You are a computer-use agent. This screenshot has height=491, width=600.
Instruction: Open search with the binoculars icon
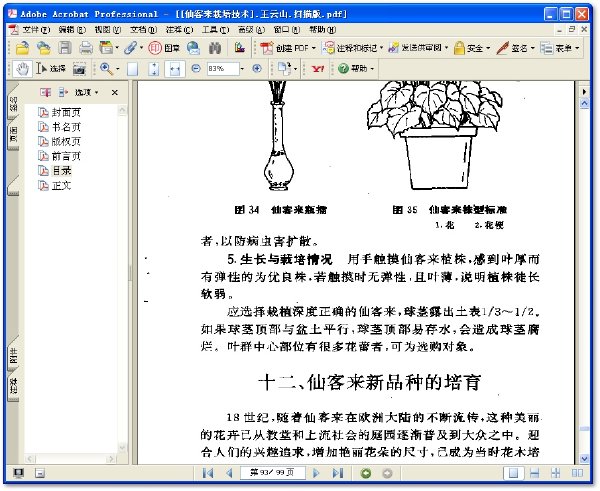click(215, 48)
